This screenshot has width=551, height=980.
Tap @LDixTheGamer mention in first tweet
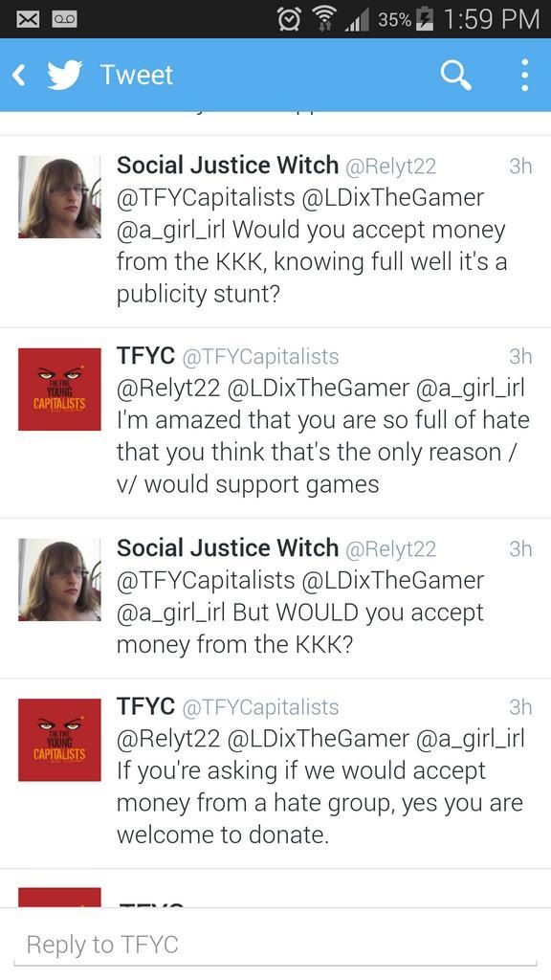(393, 197)
